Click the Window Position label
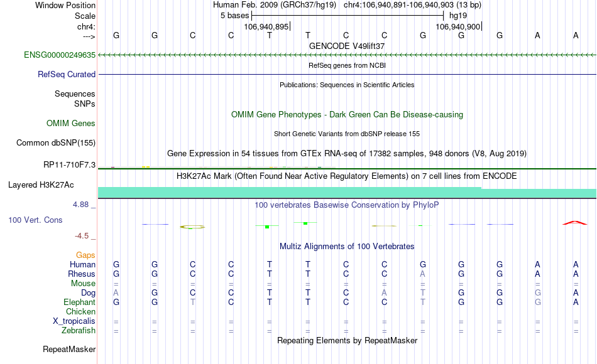Viewport: 597px width, 364px height. click(x=65, y=5)
